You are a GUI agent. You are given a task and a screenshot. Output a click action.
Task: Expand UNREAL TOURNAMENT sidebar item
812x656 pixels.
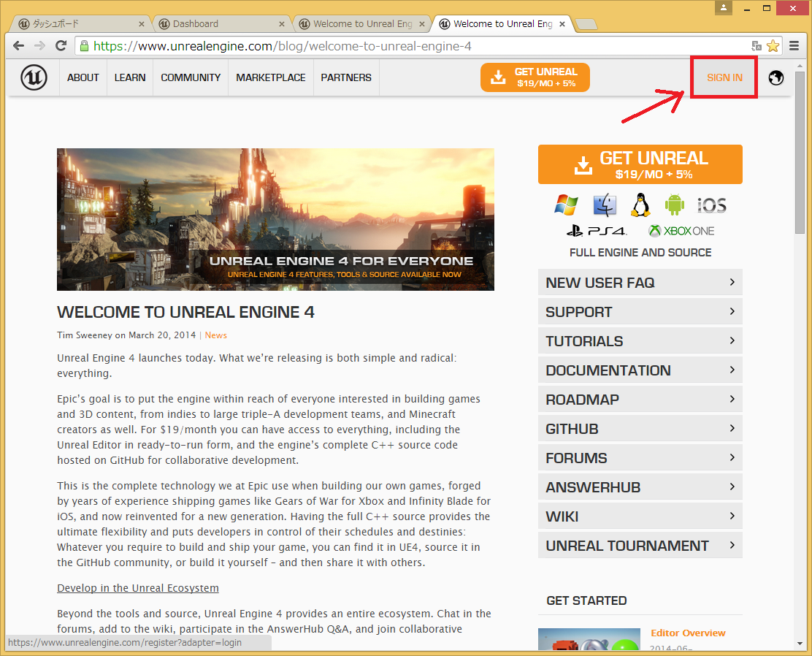click(640, 546)
